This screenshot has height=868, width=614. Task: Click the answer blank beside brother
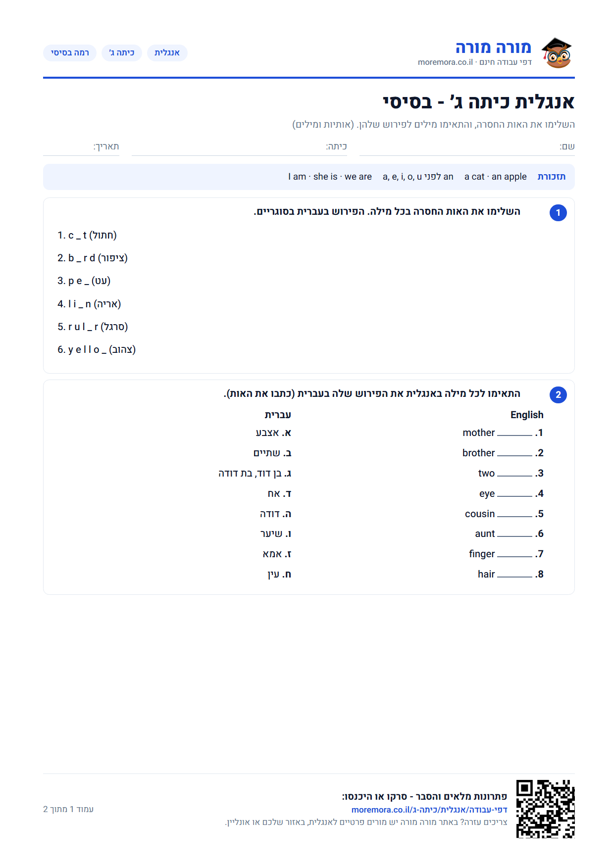[x=514, y=454]
